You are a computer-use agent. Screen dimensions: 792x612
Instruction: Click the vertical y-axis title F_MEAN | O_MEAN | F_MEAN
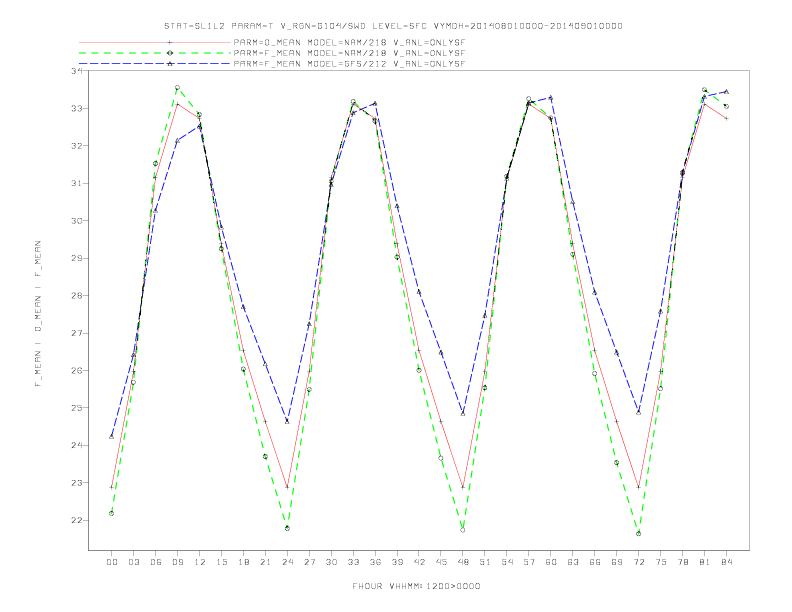coord(38,314)
